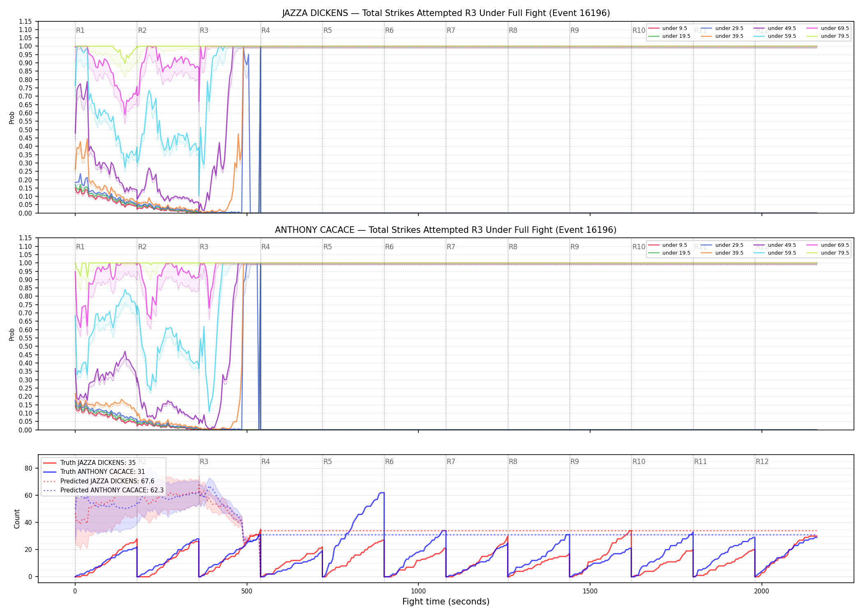863x616 pixels.
Task: Click the JAZZA DICKENS chart title
Action: point(446,13)
